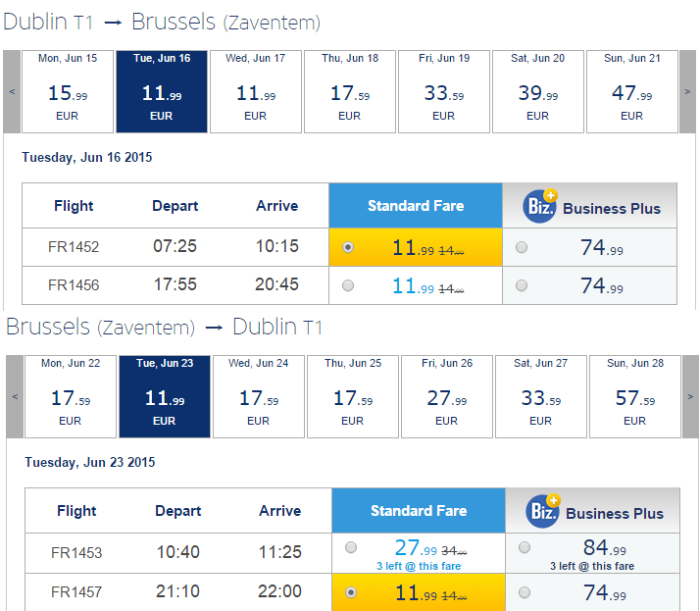Select return date Sat, Jun 27
The height and width of the screenshot is (611, 700).
tap(540, 396)
